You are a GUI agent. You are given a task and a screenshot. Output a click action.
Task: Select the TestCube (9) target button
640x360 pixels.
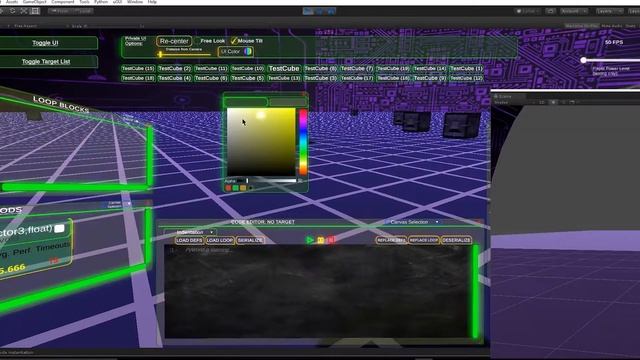tap(429, 78)
